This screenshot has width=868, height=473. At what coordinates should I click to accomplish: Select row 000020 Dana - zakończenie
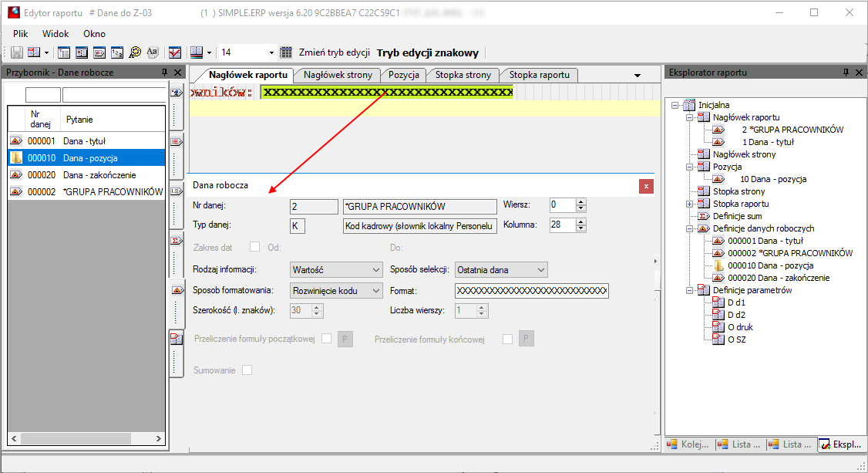coord(86,175)
